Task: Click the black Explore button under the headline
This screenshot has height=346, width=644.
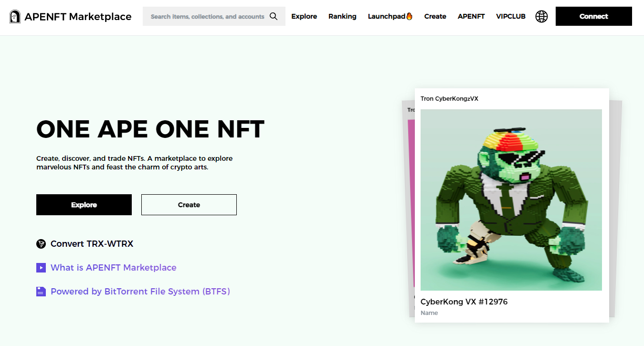Action: pos(84,205)
